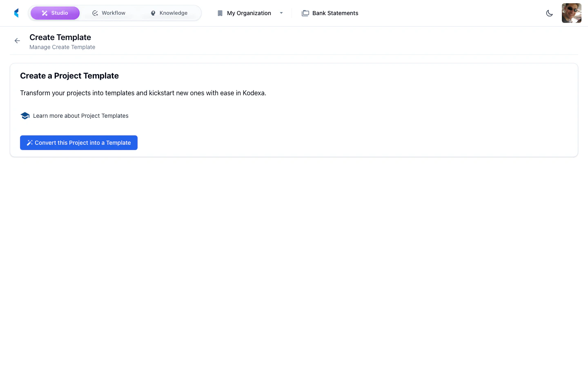
Task: Click the Workflow checkmark icon
Action: coord(95,13)
